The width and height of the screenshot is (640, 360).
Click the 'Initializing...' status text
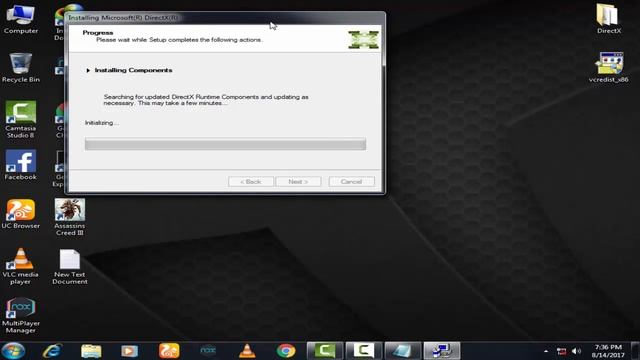[102, 123]
